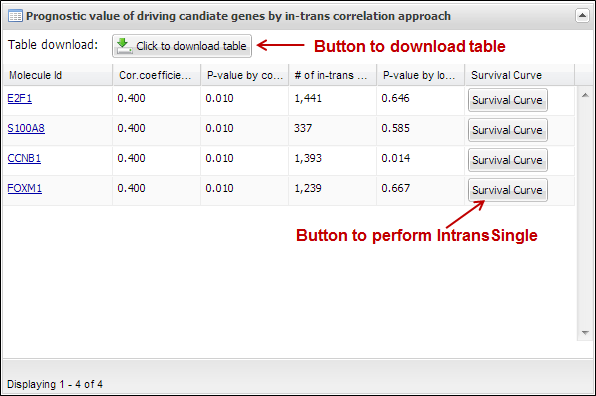This screenshot has height=396, width=596.
Task: Select the 1,393 in-trans count cell
Action: tap(333, 160)
